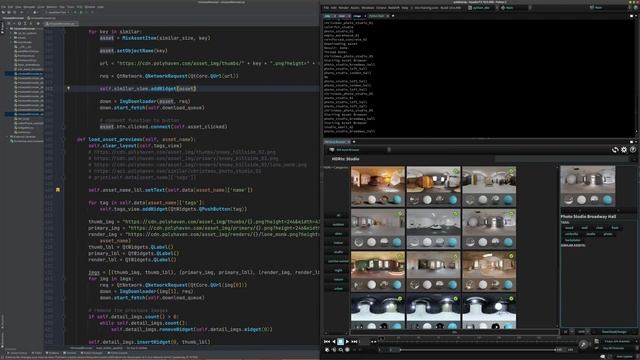Click the search field right of 'HDRIs: Studio'
The width and height of the screenshot is (640, 360).
pos(563,159)
